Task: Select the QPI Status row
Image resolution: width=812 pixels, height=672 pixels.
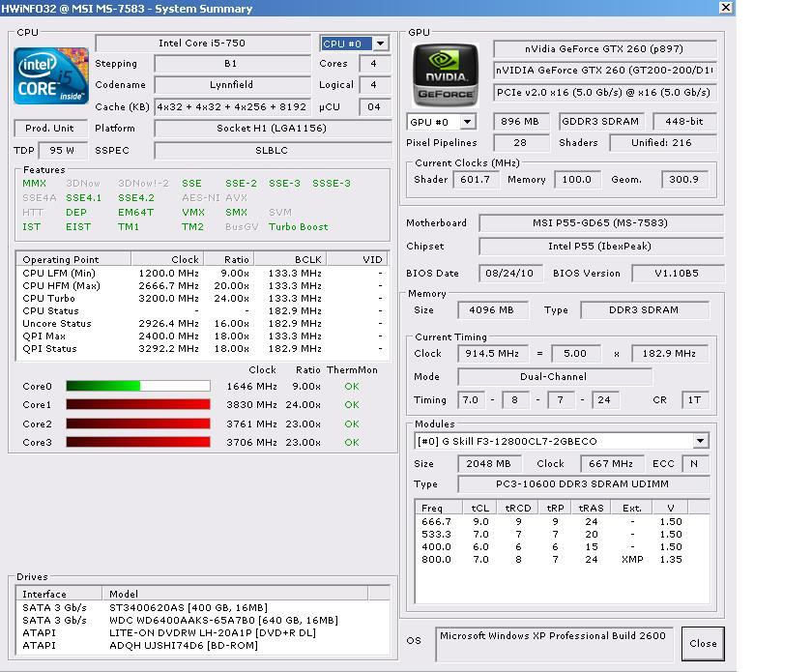Action: (202, 349)
